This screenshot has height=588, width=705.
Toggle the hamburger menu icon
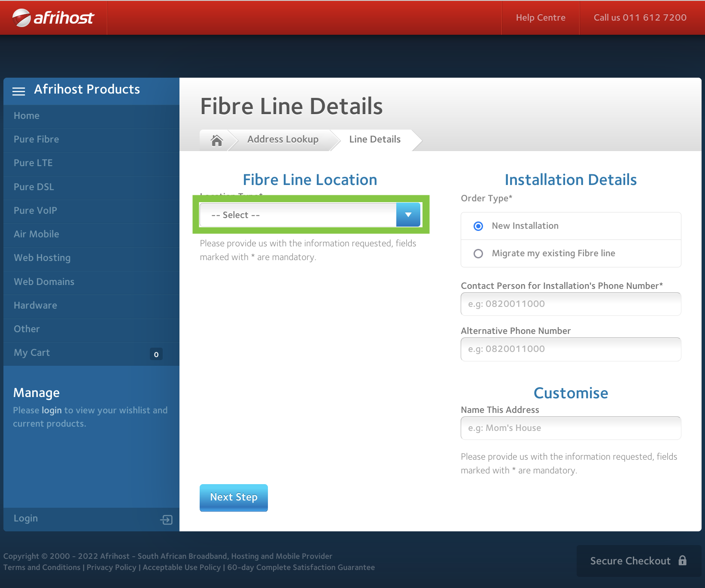pyautogui.click(x=18, y=91)
